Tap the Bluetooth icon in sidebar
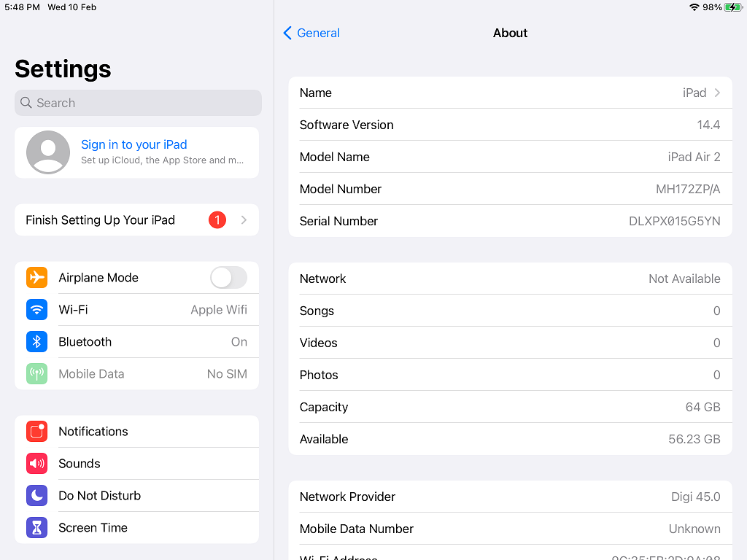The image size is (747, 560). click(36, 342)
